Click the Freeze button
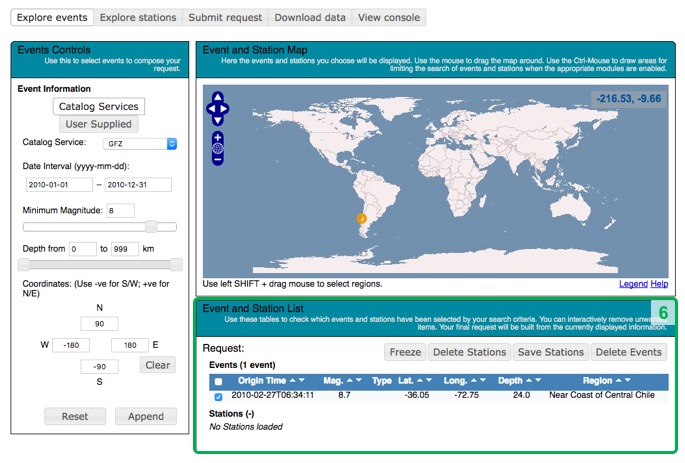This screenshot has width=685, height=463. click(405, 352)
